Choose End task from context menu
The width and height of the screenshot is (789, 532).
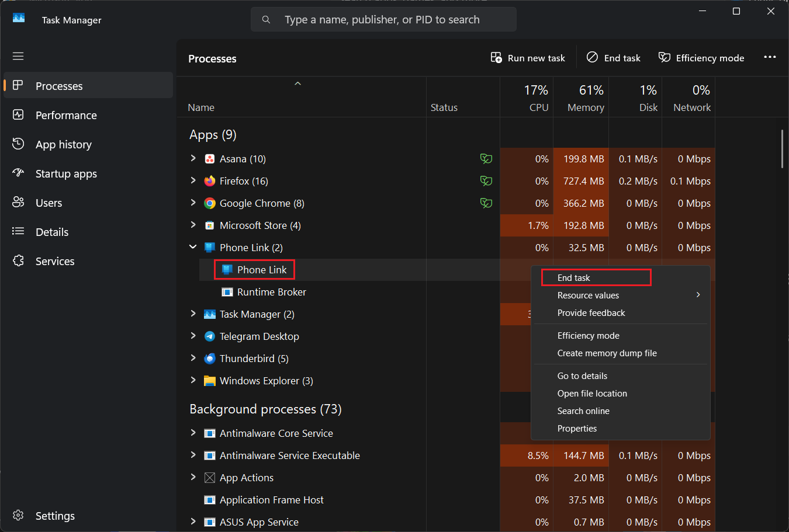point(574,278)
